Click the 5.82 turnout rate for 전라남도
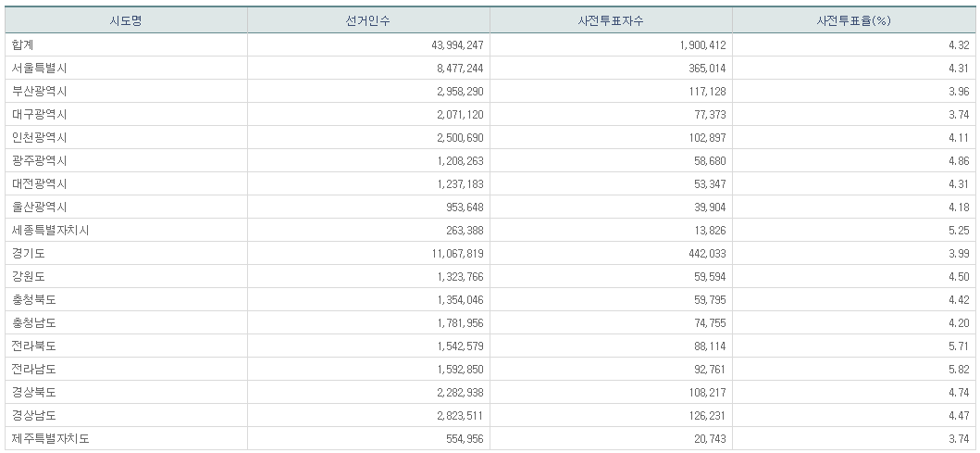The image size is (980, 453). (x=958, y=369)
